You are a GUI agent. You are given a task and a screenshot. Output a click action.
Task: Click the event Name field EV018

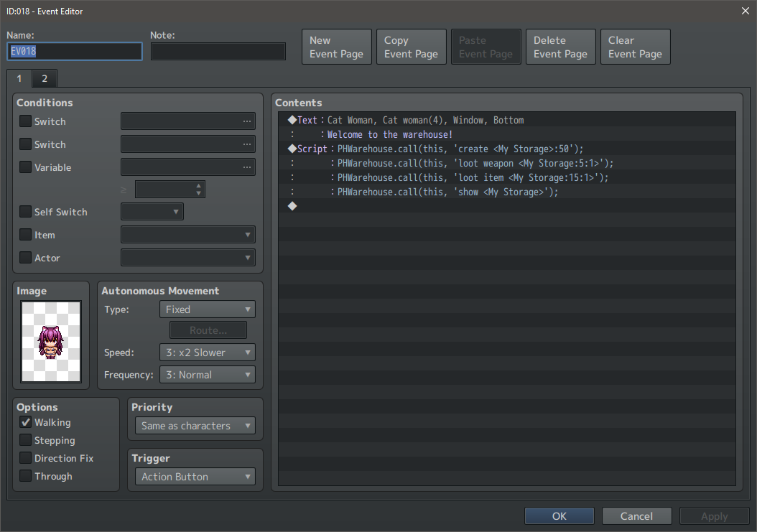coord(75,51)
